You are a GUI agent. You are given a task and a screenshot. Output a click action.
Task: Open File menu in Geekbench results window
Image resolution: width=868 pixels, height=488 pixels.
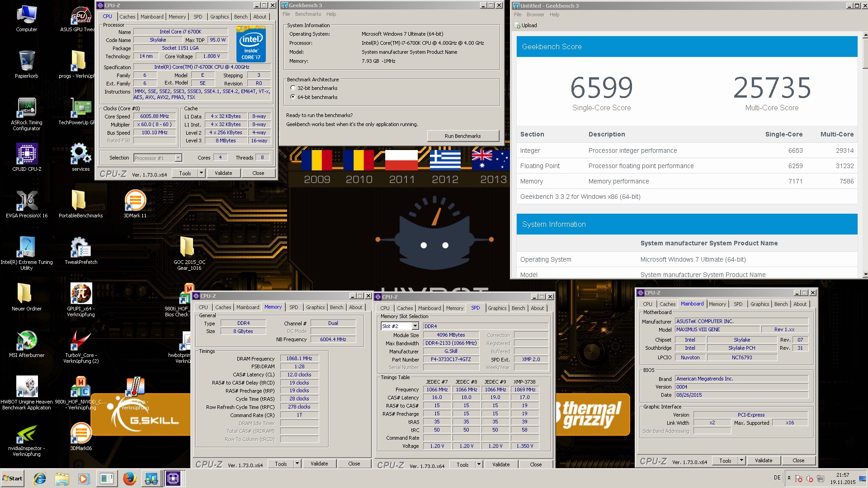[x=518, y=15]
